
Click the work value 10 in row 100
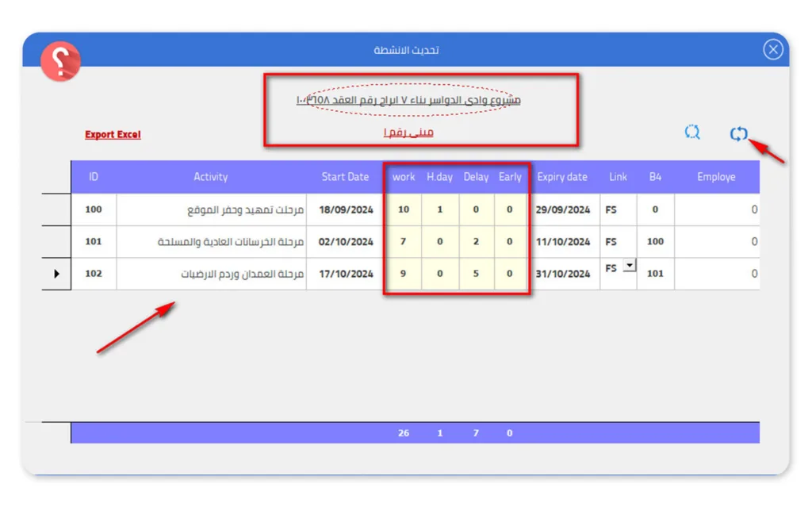[404, 209]
